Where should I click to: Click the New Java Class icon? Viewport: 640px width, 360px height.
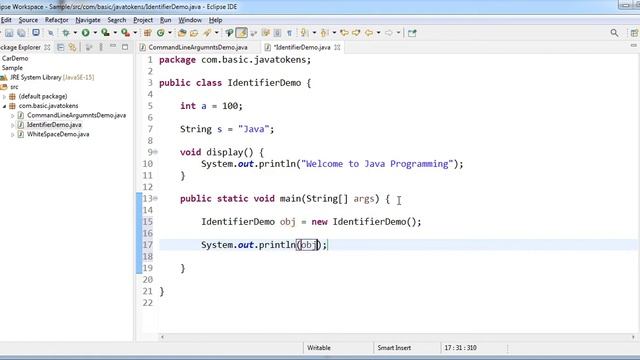click(x=160, y=33)
